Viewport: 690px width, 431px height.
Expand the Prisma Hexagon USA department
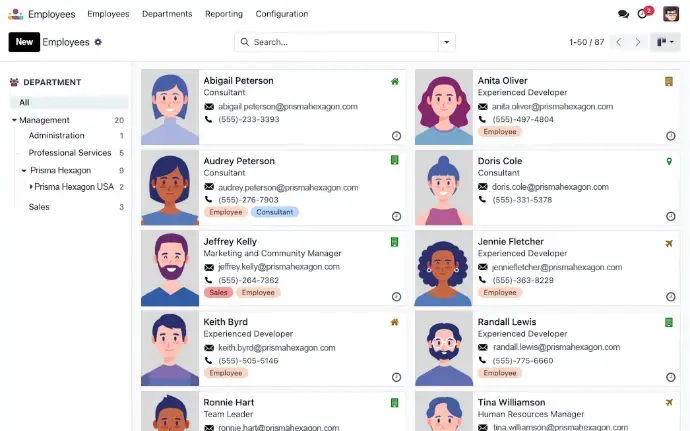[31, 187]
